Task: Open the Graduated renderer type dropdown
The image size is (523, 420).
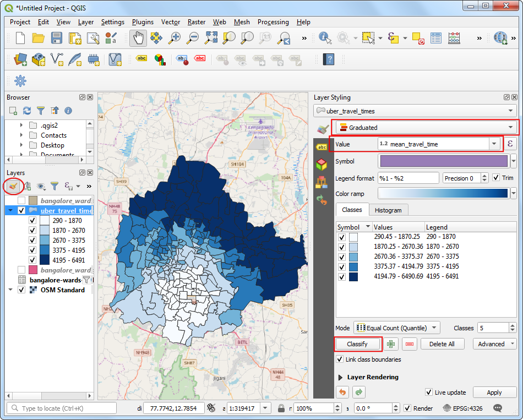Action: pos(424,128)
